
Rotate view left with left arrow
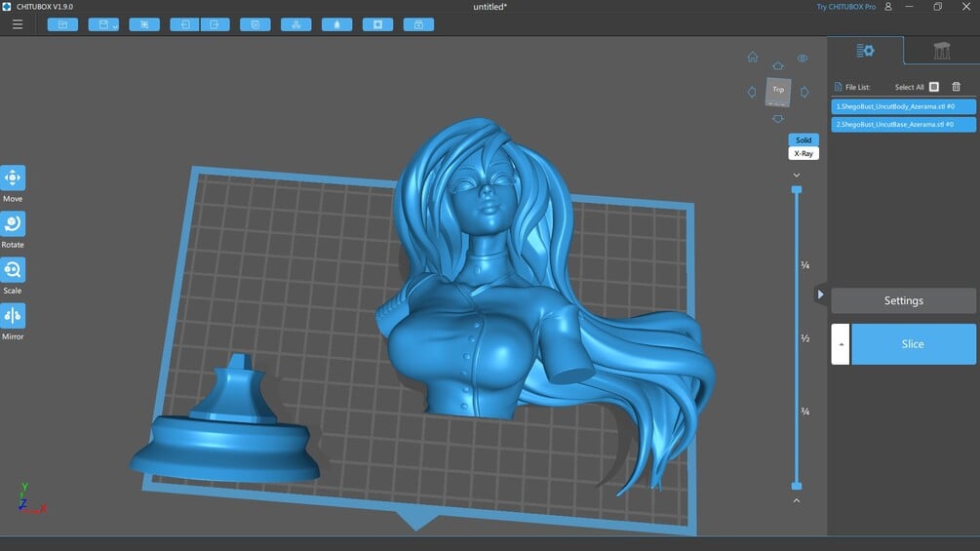[x=752, y=92]
